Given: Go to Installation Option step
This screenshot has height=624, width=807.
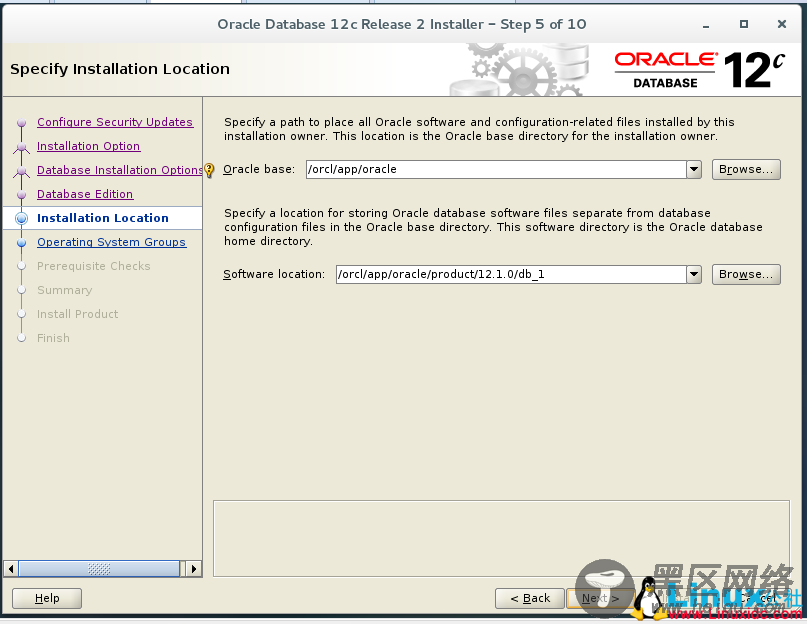Looking at the screenshot, I should click(89, 146).
